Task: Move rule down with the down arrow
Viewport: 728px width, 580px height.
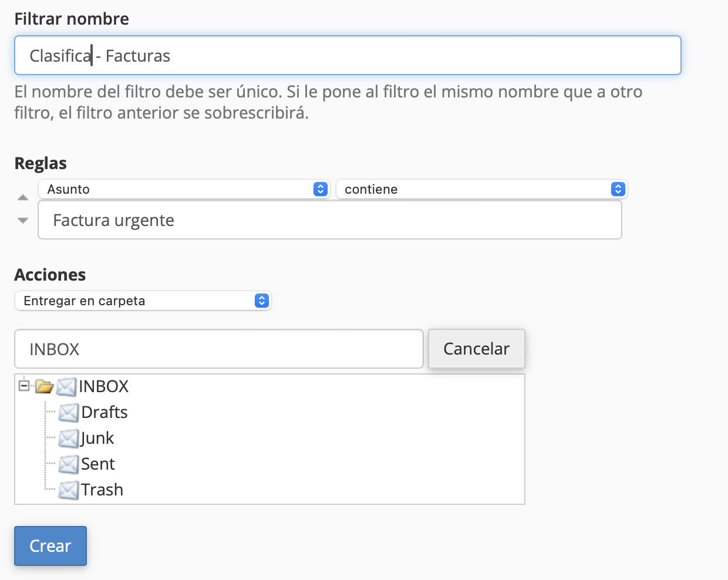Action: [23, 221]
